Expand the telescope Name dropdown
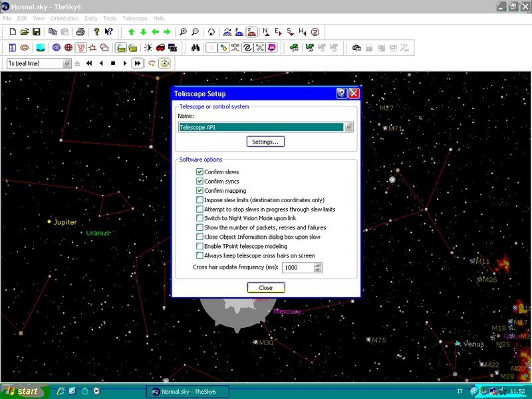The width and height of the screenshot is (532, 399). tap(348, 127)
